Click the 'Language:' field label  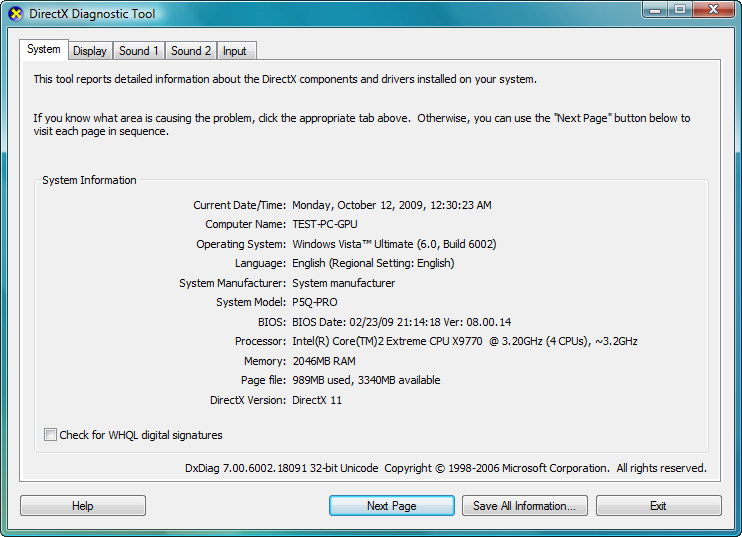[x=260, y=263]
